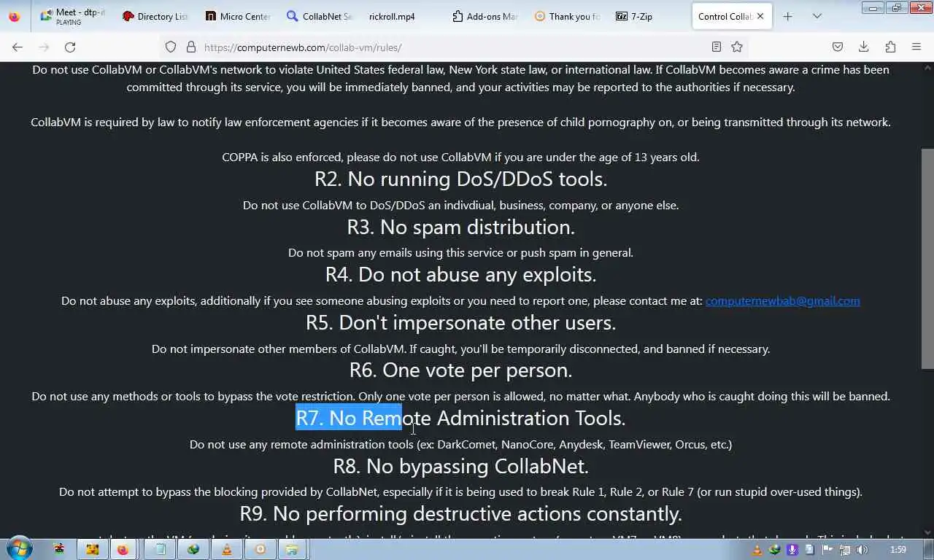Click the R8. No bypassing CollabNet heading
Screen dimensions: 934x560
click(460, 466)
